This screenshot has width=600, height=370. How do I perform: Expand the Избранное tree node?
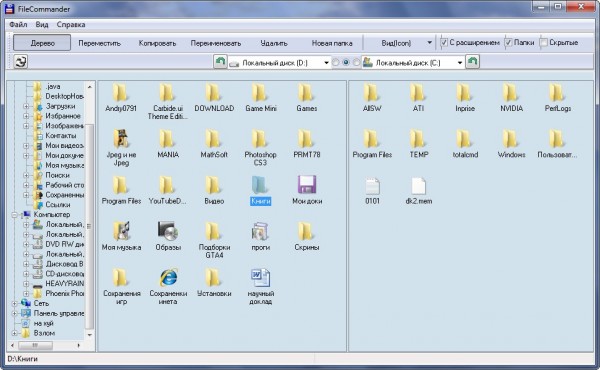(26, 116)
